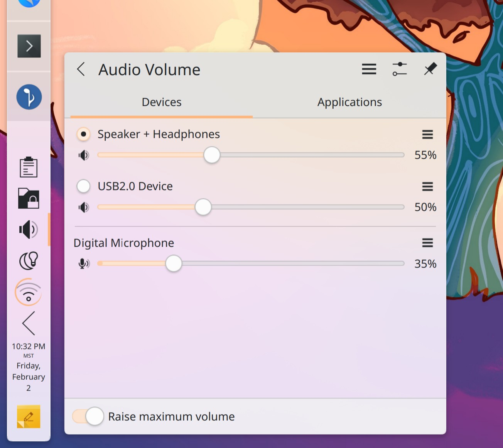Viewport: 503px width, 448px height.
Task: Open Speaker + Headphones hamburger menu
Action: pos(427,134)
